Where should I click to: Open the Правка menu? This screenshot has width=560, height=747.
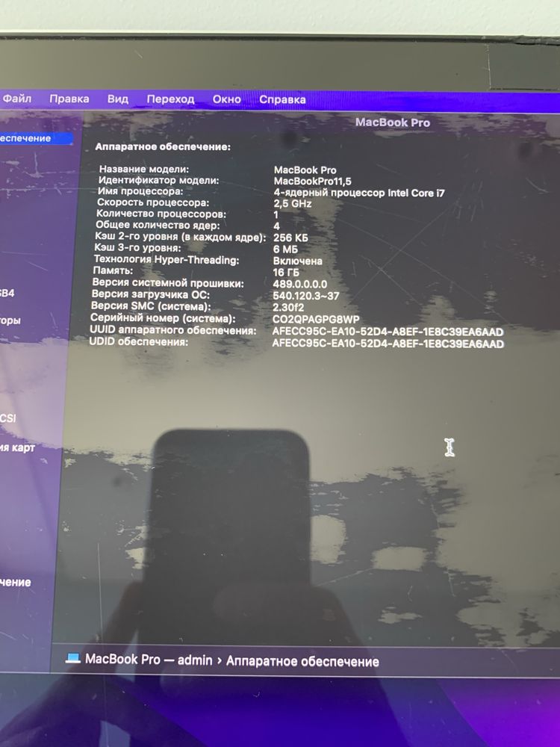tap(69, 99)
